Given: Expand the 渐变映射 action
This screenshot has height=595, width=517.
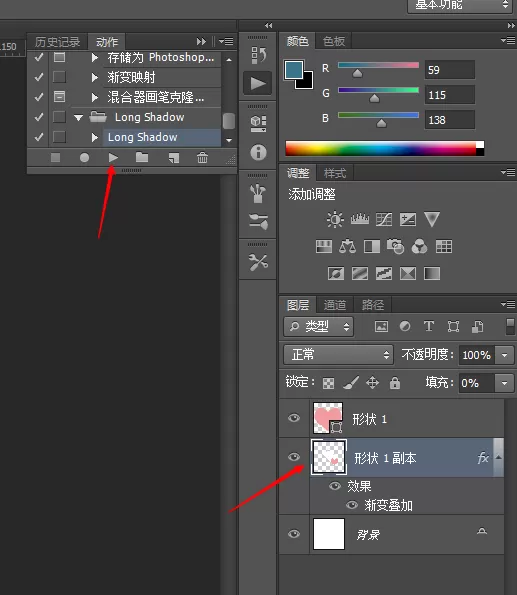Looking at the screenshot, I should click(95, 78).
